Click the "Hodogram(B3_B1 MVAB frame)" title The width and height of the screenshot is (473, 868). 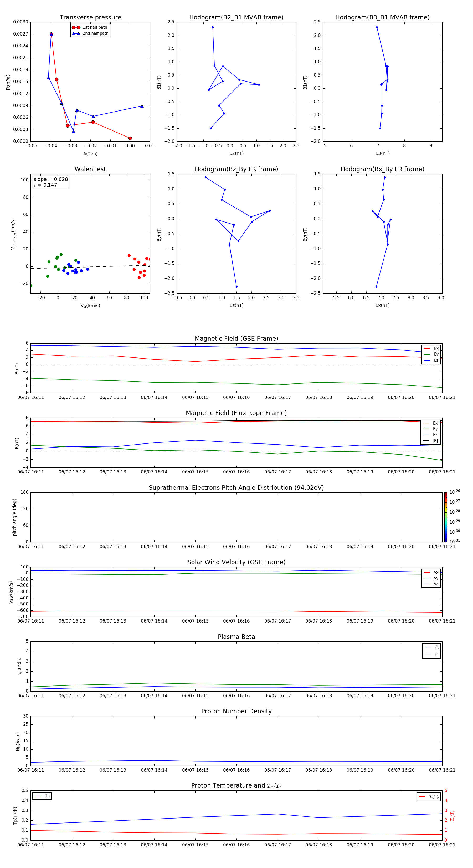pos(382,18)
